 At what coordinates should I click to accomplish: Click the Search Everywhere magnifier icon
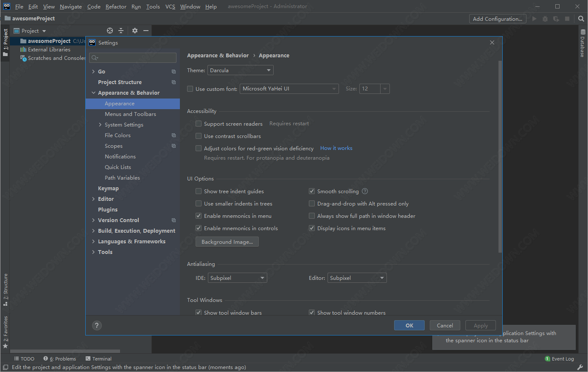tap(581, 19)
